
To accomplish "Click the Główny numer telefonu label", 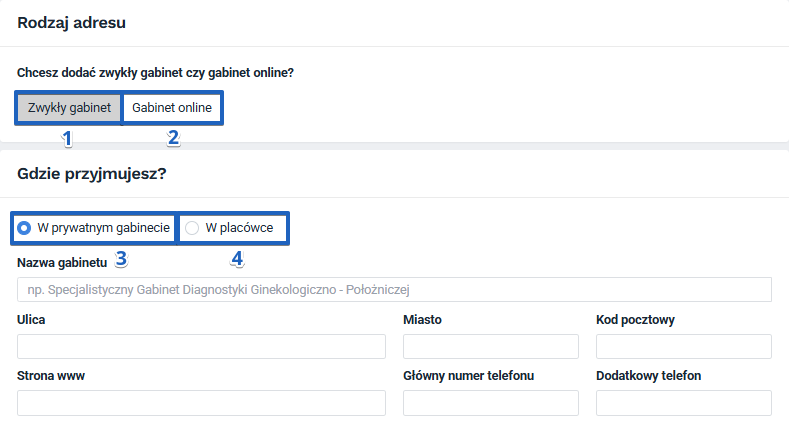I will [x=468, y=376].
